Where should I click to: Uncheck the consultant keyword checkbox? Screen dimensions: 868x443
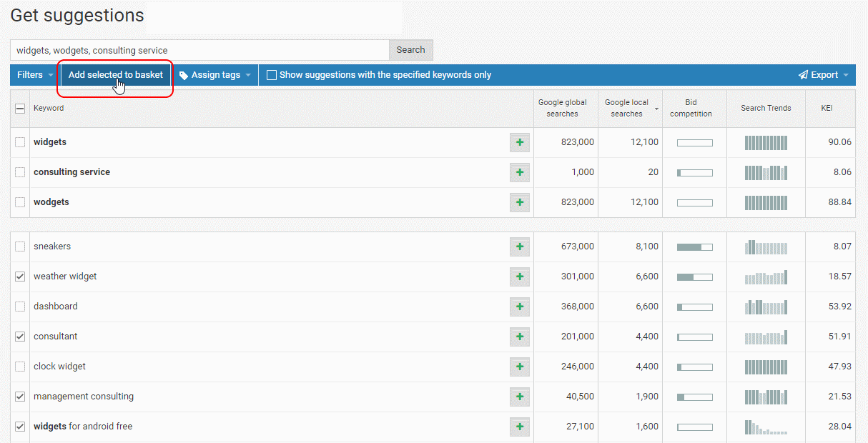pyautogui.click(x=20, y=337)
